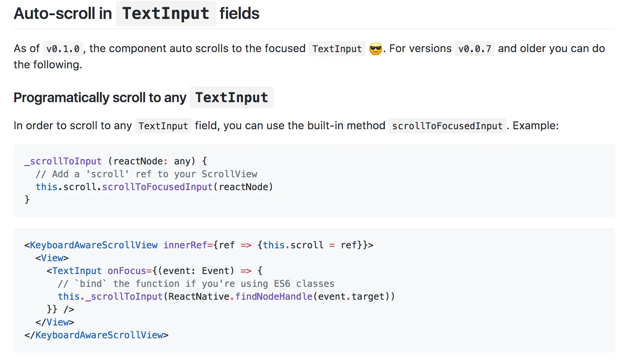Image resolution: width=639 pixels, height=364 pixels.
Task: Click the 'Add a scroll ref' comment line
Action: [x=146, y=174]
